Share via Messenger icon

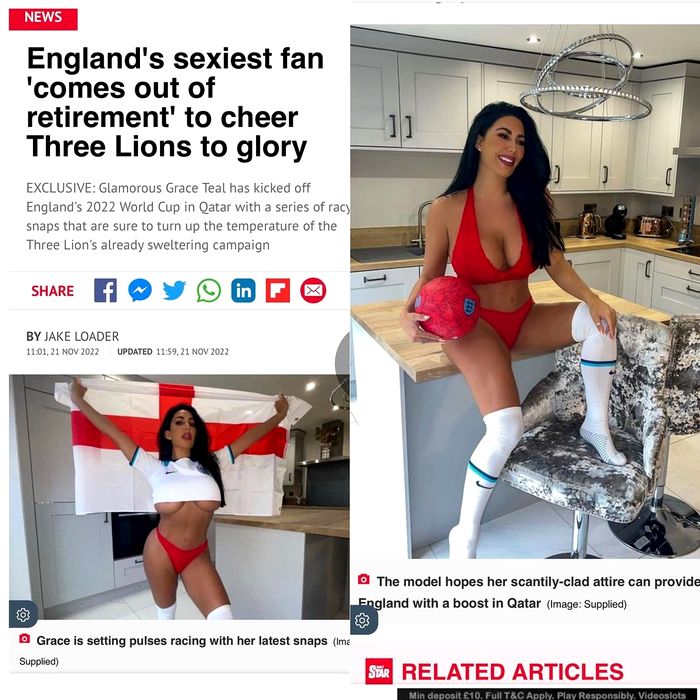pos(140,291)
